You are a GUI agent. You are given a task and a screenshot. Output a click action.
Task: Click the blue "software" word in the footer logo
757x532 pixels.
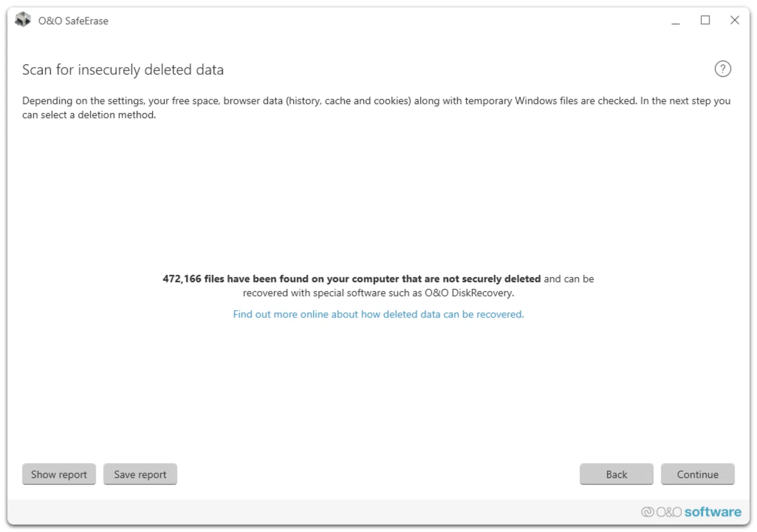coord(713,512)
